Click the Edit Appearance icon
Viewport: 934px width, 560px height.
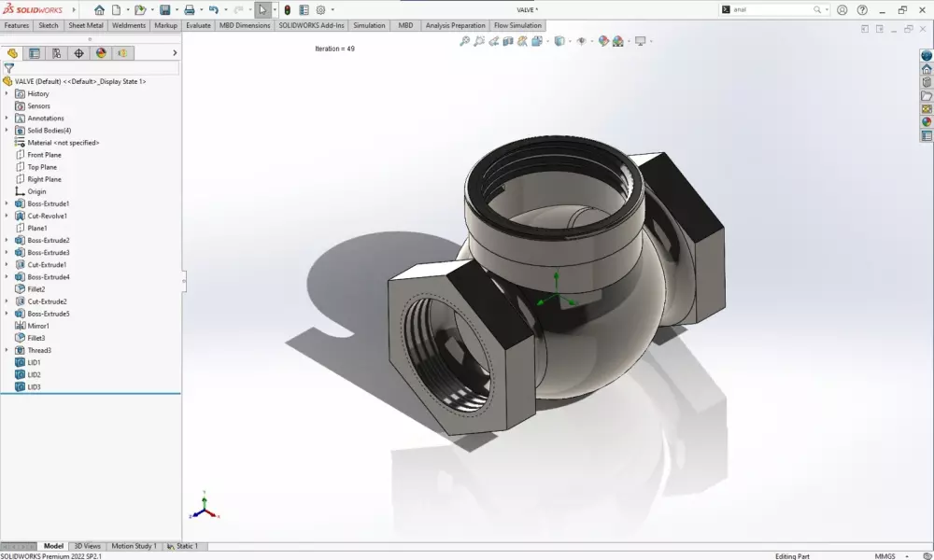(x=603, y=42)
